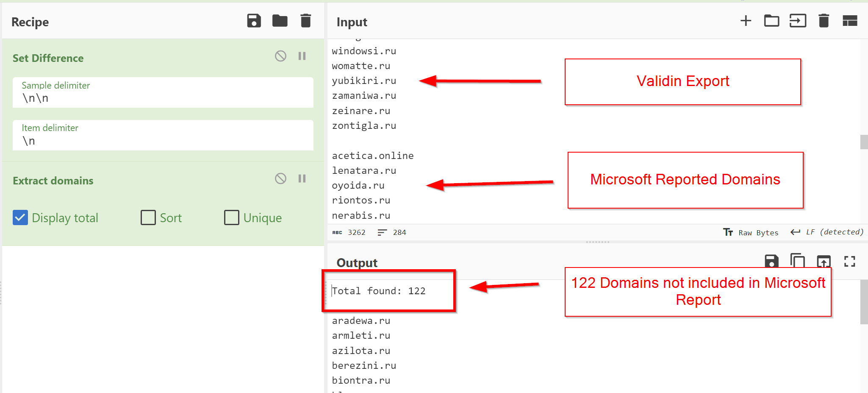Click zamaniwa.ru in the input
This screenshot has height=393, width=868.
point(364,95)
